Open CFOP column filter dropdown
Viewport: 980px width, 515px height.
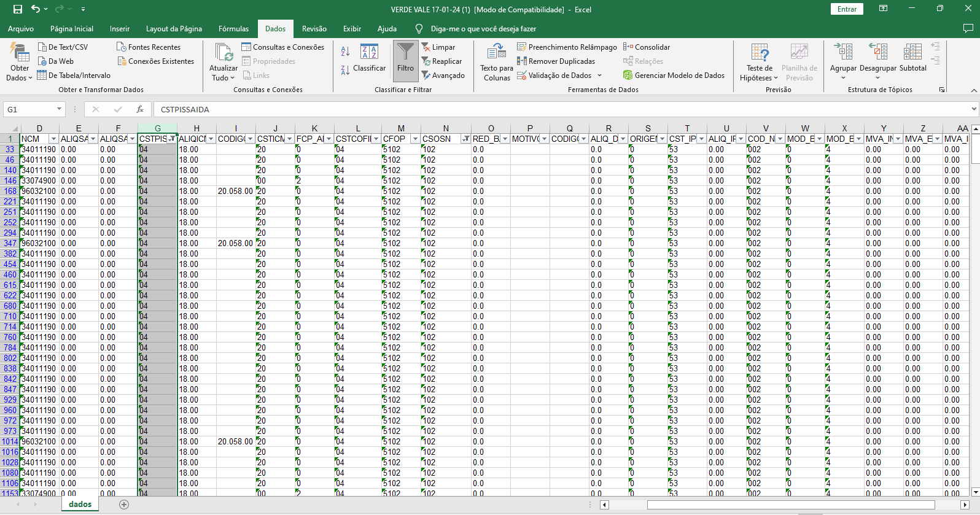415,139
